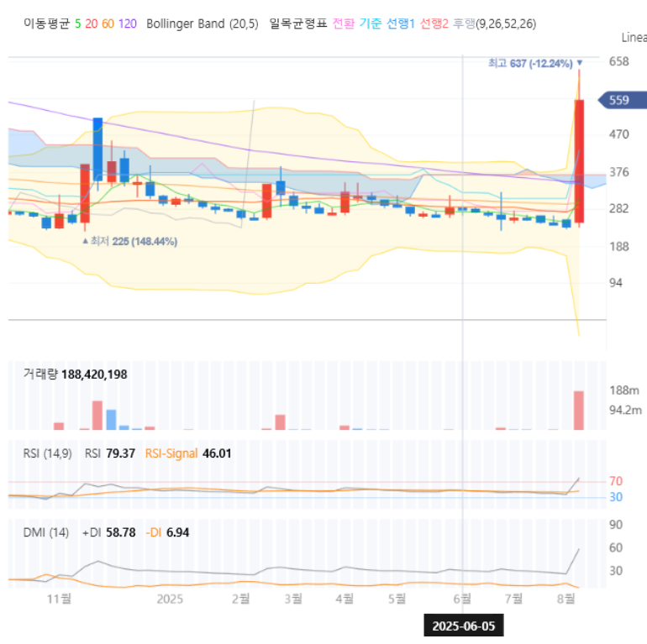Click the 최고 637 high marker
This screenshot has height=644, width=647.
coord(535,63)
